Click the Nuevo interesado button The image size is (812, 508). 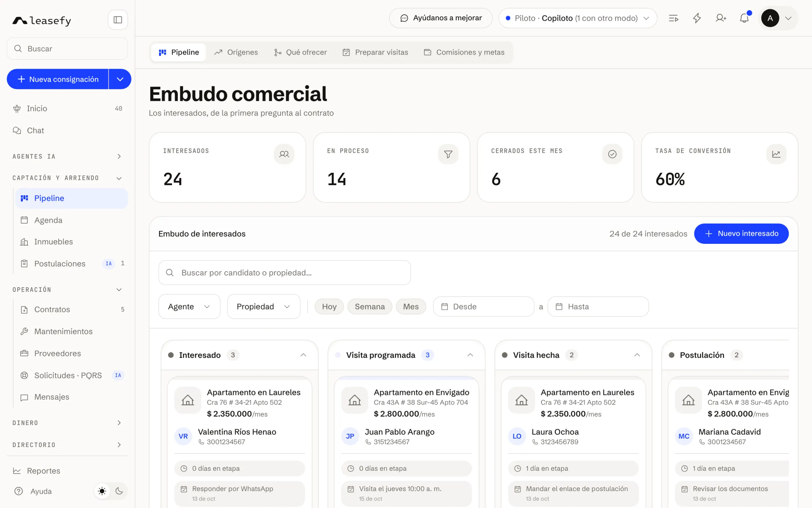741,233
